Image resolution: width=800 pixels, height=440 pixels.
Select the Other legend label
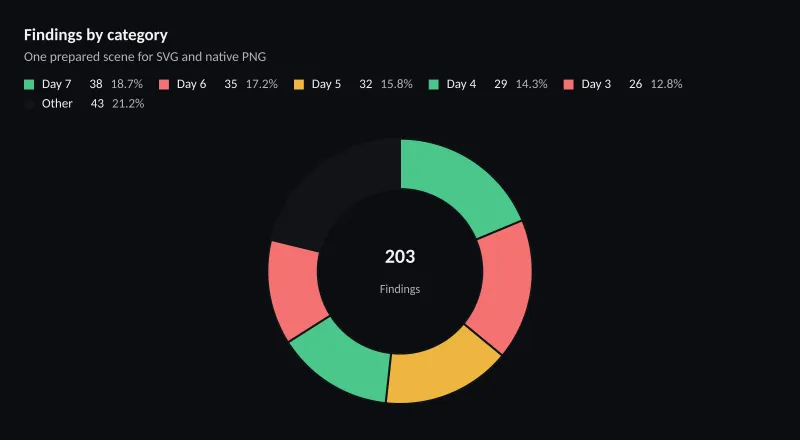57,104
